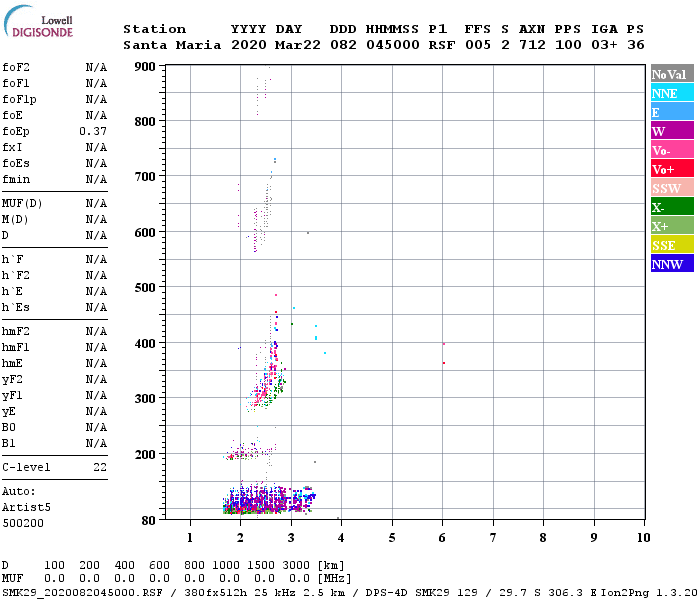Click the 3000 km distance value
The height and width of the screenshot is (600, 700).
click(x=296, y=565)
